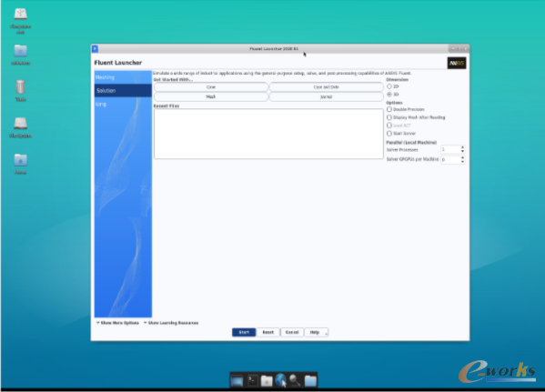The image size is (545, 392).
Task: Click the Trash desktop icon
Action: (21, 90)
